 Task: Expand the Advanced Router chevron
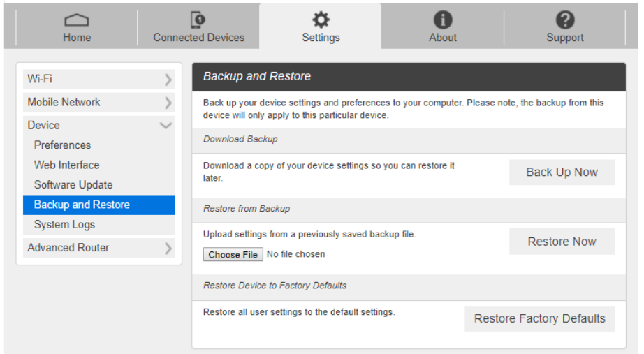click(168, 248)
